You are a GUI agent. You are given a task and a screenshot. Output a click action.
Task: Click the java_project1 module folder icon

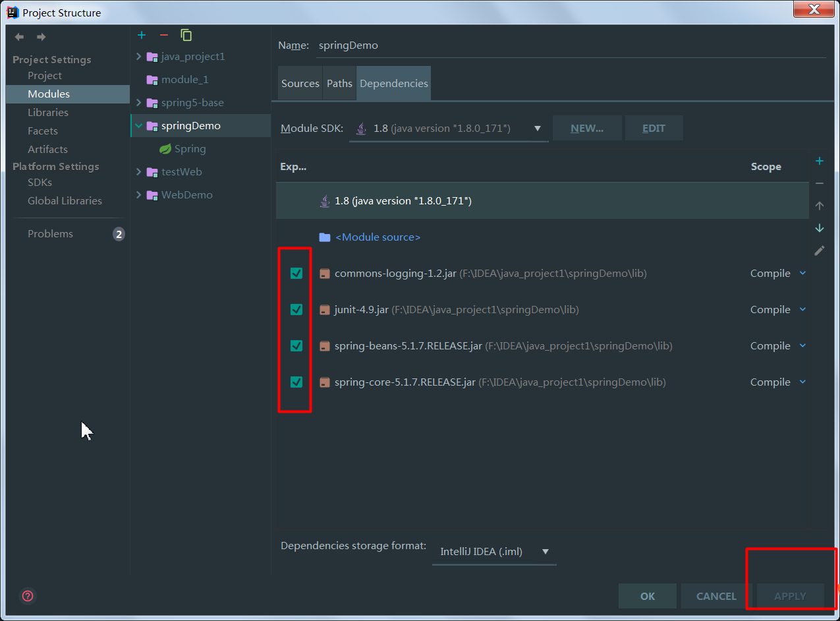pyautogui.click(x=152, y=57)
